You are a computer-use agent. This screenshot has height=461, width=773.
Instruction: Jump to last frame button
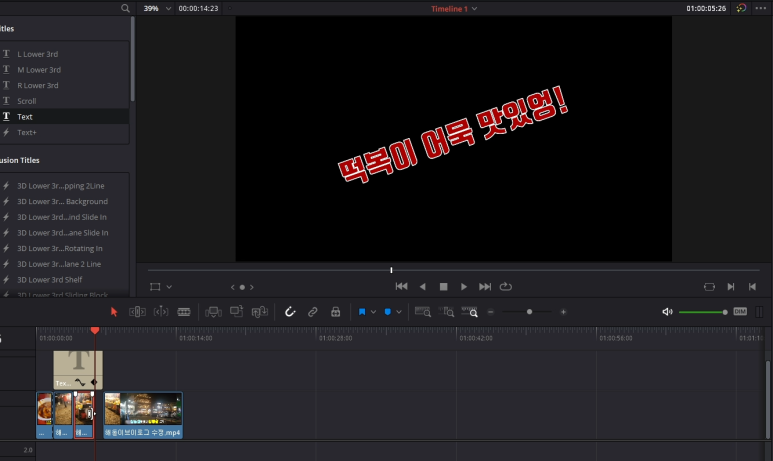485,286
